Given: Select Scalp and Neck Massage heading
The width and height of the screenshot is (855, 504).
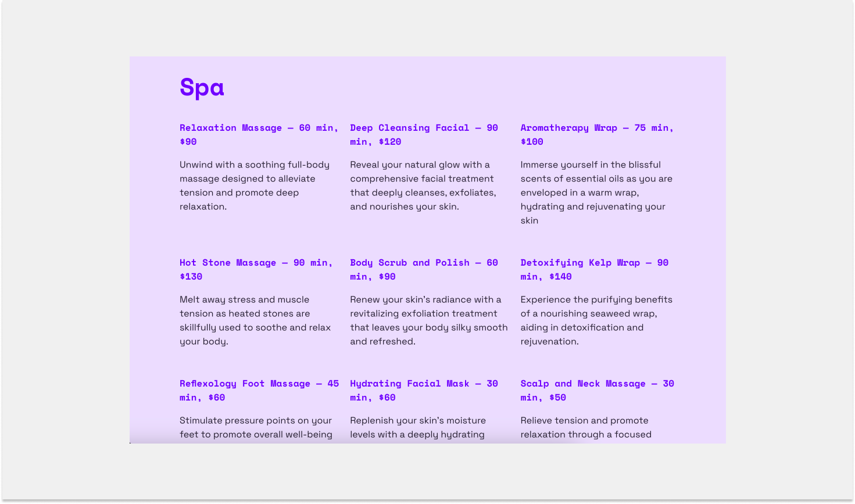Looking at the screenshot, I should tap(598, 391).
